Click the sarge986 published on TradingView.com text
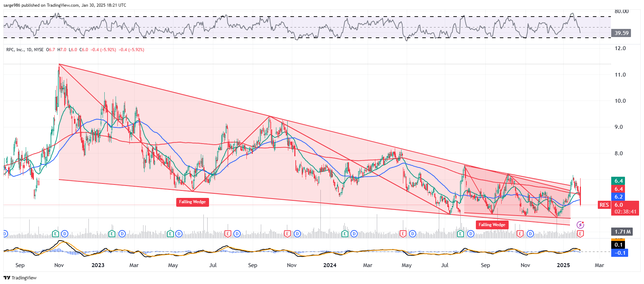This screenshot has width=644, height=284. click(65, 5)
